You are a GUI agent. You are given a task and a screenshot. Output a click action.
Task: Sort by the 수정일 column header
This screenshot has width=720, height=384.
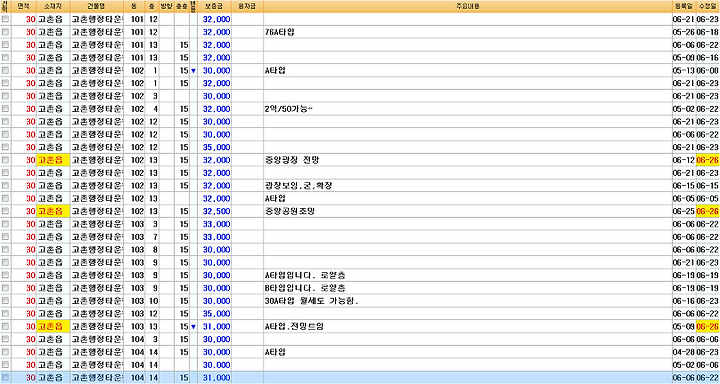click(x=708, y=6)
